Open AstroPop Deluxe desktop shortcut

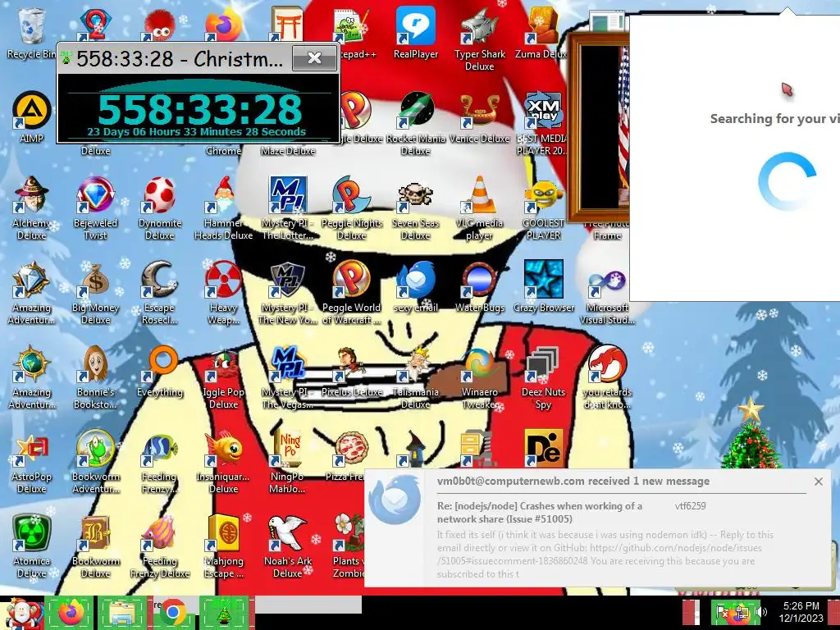32,463
